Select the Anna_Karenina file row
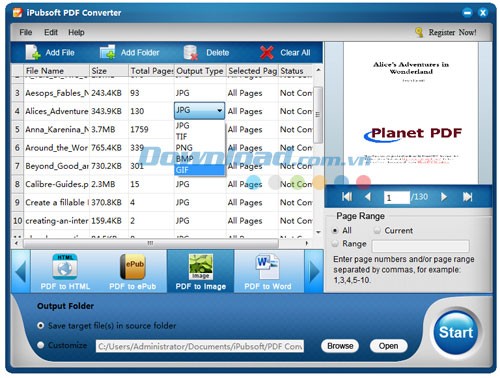 tap(162, 129)
